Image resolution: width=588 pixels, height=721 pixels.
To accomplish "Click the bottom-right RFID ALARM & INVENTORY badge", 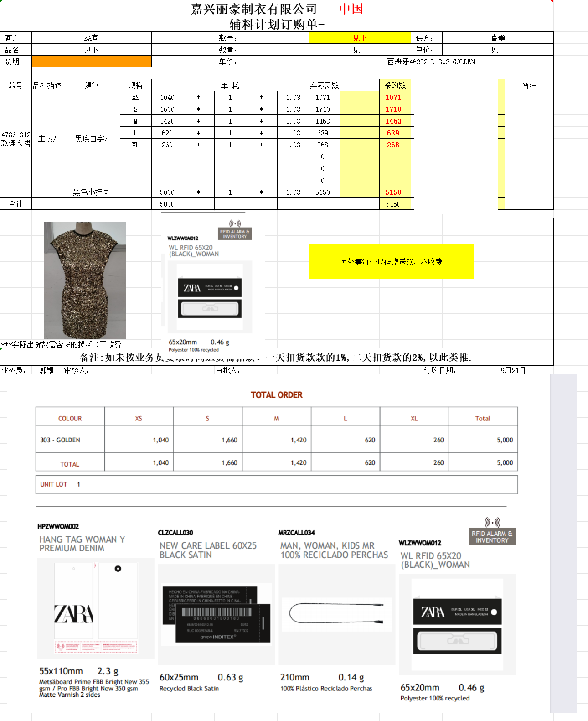I will [x=492, y=537].
